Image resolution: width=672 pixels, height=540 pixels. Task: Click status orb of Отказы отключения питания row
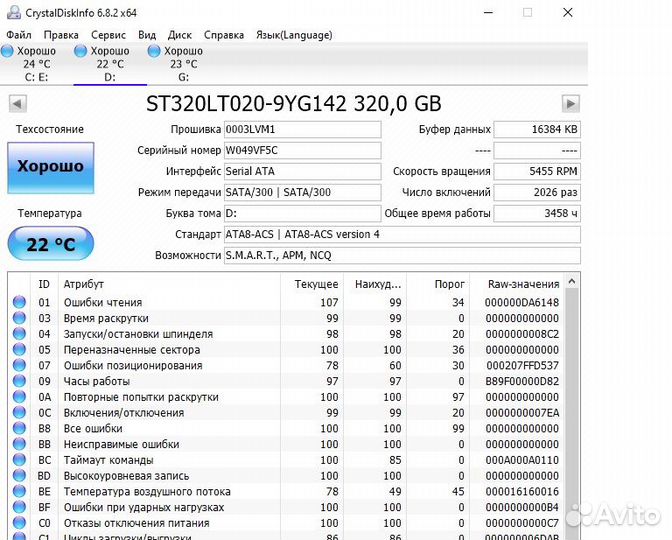pos(19,523)
